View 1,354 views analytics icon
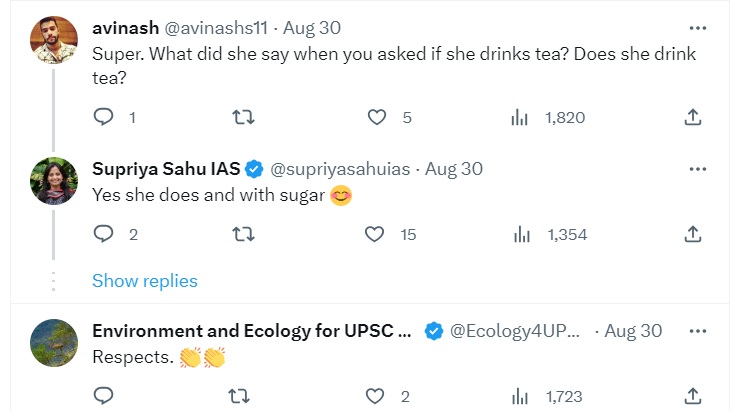Screen dimensions: 751x411 tap(521, 235)
